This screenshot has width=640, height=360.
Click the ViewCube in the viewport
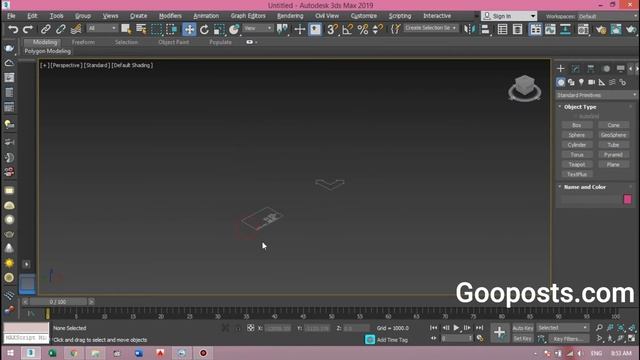tap(525, 87)
